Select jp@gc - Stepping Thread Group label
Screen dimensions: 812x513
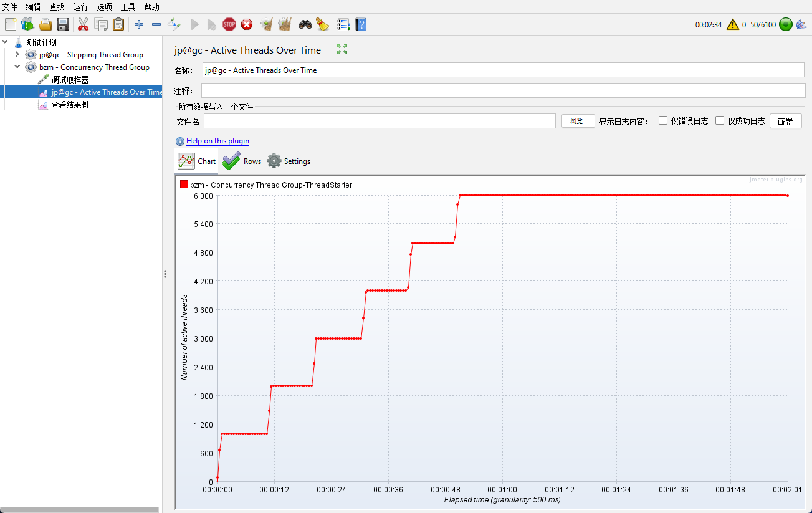click(91, 55)
